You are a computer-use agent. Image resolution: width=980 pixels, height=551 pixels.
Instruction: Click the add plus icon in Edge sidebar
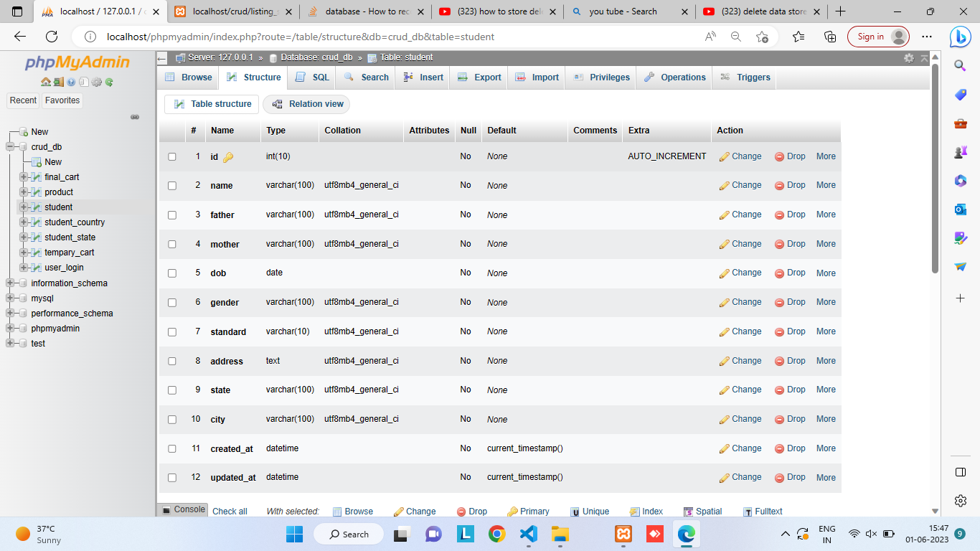(x=961, y=298)
